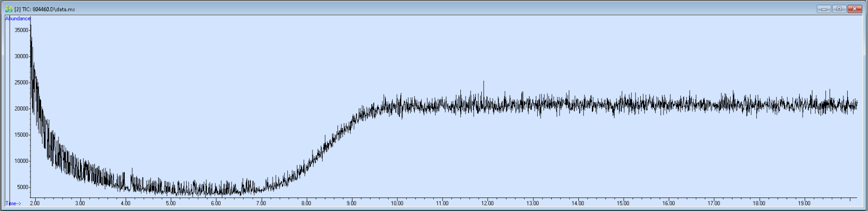Restore down the TIC data.ms window
Image resolution: width=868 pixels, height=211 pixels.
pos(839,9)
